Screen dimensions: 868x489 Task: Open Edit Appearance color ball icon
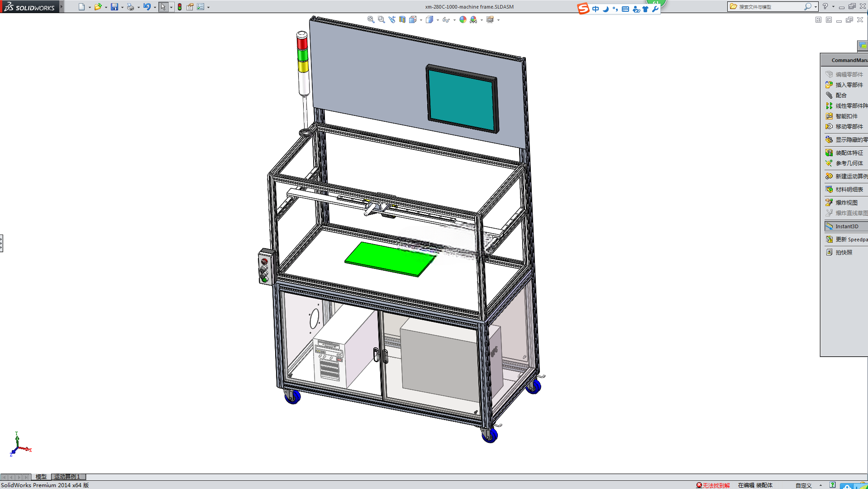click(463, 19)
